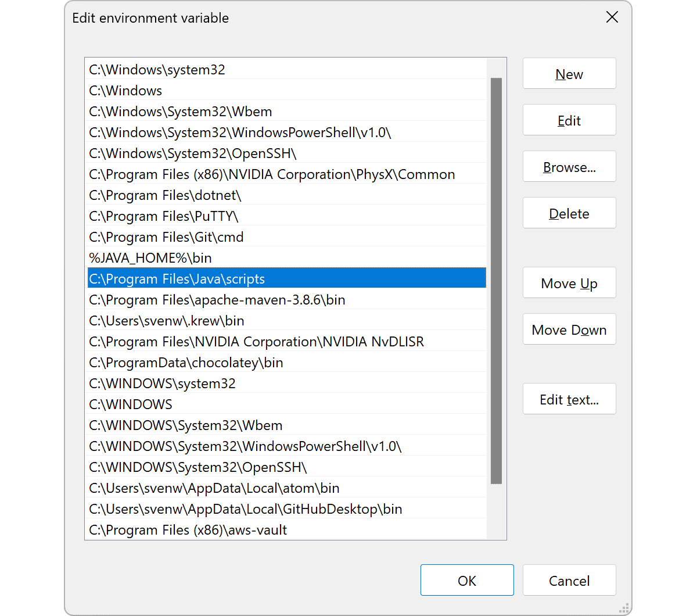This screenshot has width=697, height=616.
Task: Select the aws-vault path entry
Action: point(188,530)
